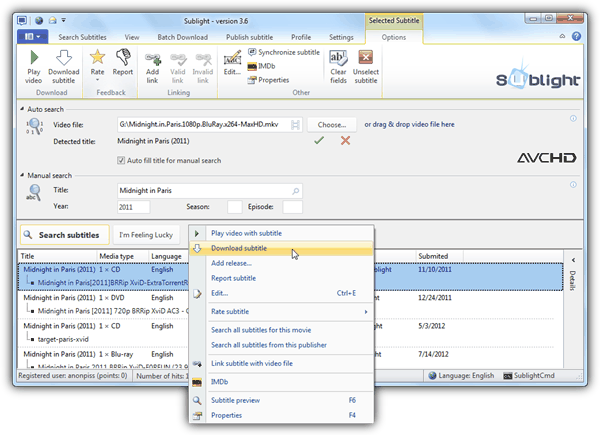Click the icon at the end of the Video file field
This screenshot has height=435, width=600.
click(x=295, y=125)
